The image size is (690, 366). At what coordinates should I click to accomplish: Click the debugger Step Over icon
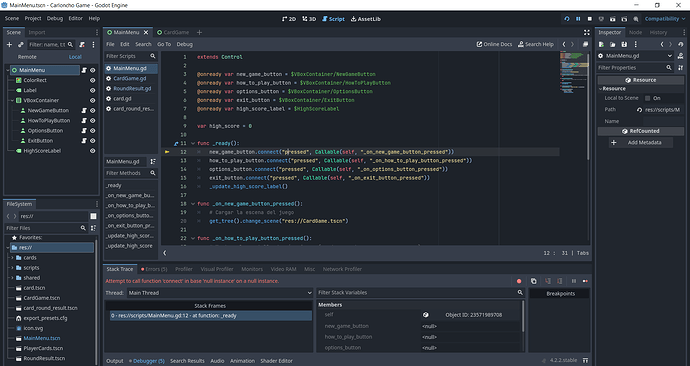pyautogui.click(x=559, y=281)
